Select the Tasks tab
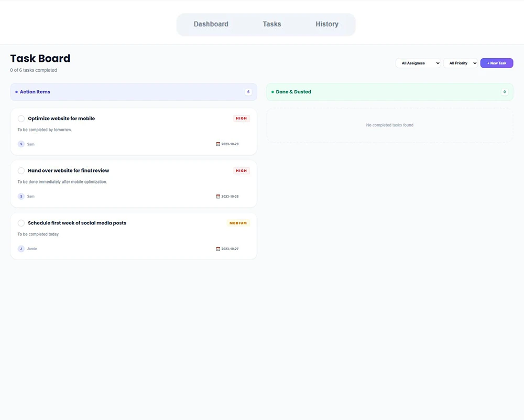This screenshot has width=524, height=420. point(271,24)
